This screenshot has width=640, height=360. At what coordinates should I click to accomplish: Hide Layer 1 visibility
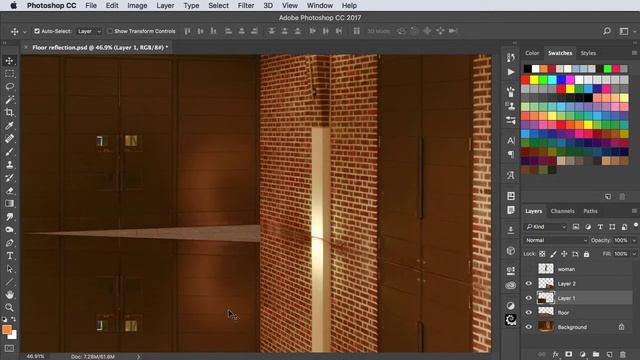click(529, 298)
